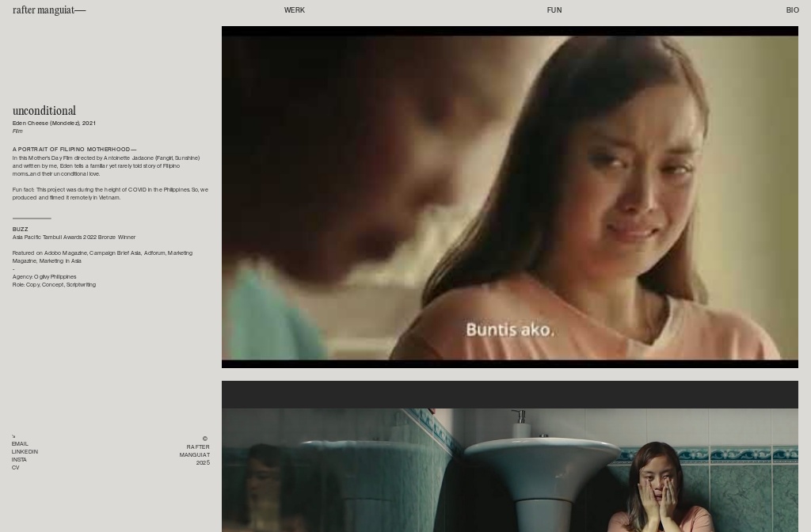Visit the INSTA link
Viewport: 811px width, 532px height.
pos(19,460)
